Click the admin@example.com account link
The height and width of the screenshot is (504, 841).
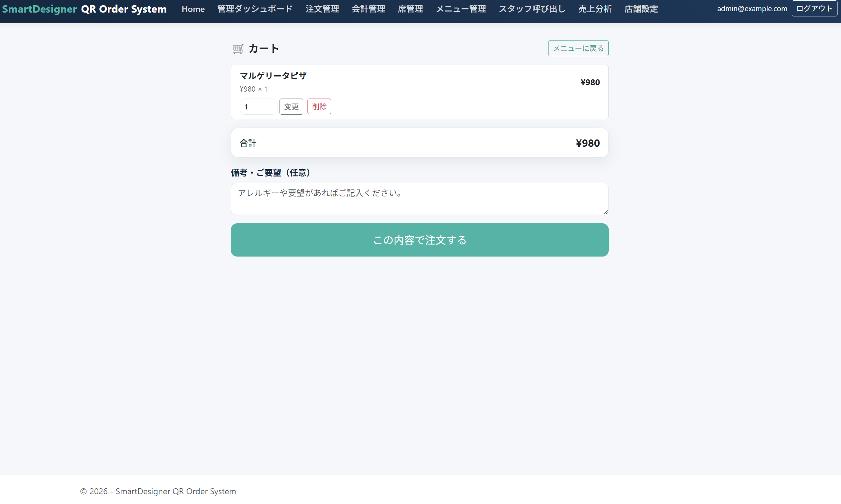[x=752, y=9]
